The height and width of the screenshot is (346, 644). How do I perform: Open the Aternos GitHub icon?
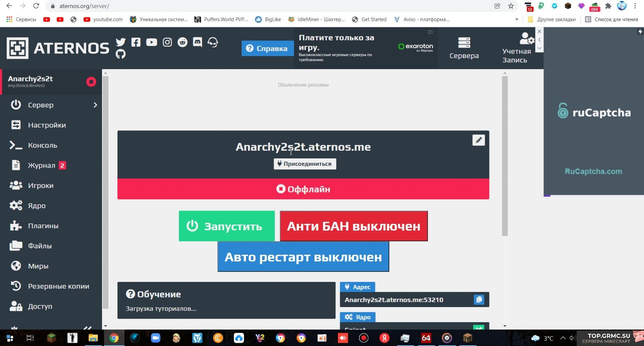[x=121, y=54]
